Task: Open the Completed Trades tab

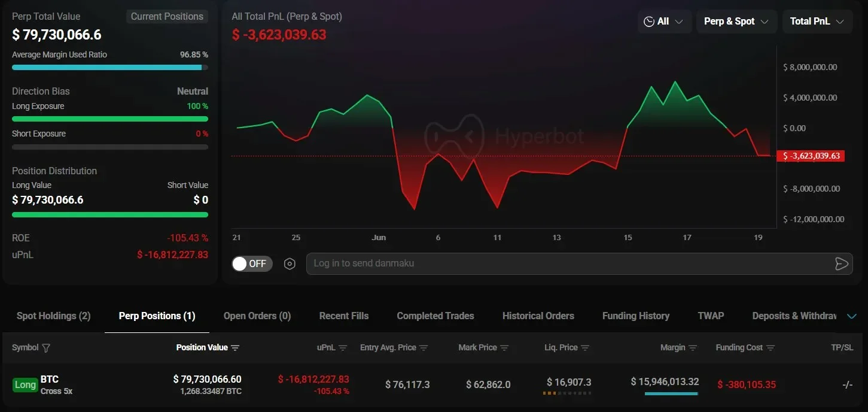Action: 435,316
